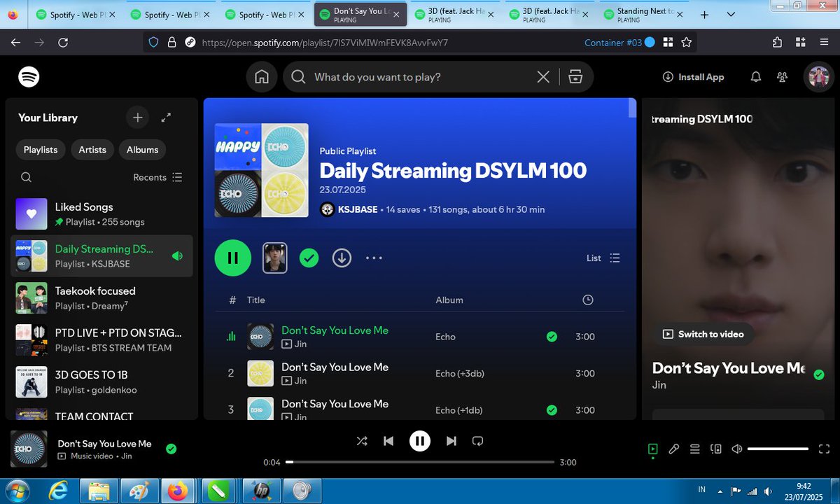This screenshot has width=840, height=504.
Task: Bookmark this page with star icon
Action: pos(686,43)
